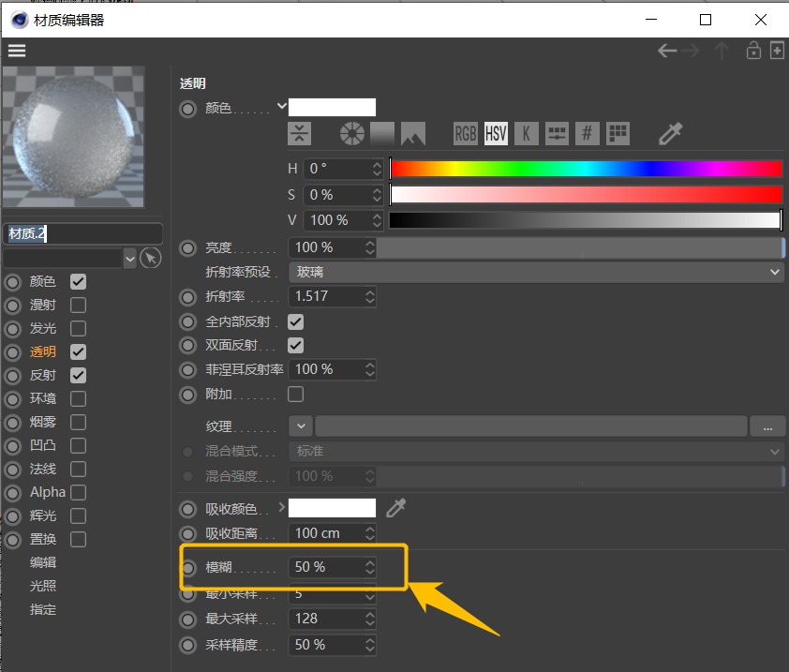Click the white 颜色 swatch
The width and height of the screenshot is (789, 672).
[332, 107]
